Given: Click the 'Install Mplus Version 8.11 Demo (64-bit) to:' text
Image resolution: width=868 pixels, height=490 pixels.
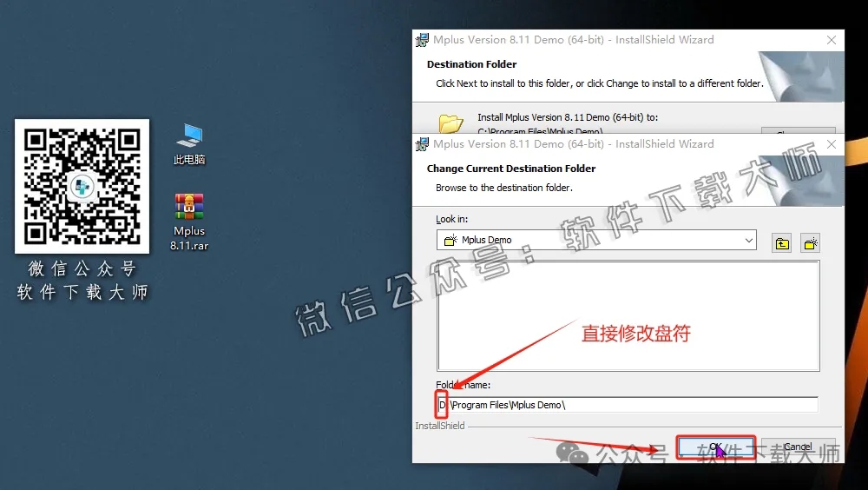Looking at the screenshot, I should point(568,117).
